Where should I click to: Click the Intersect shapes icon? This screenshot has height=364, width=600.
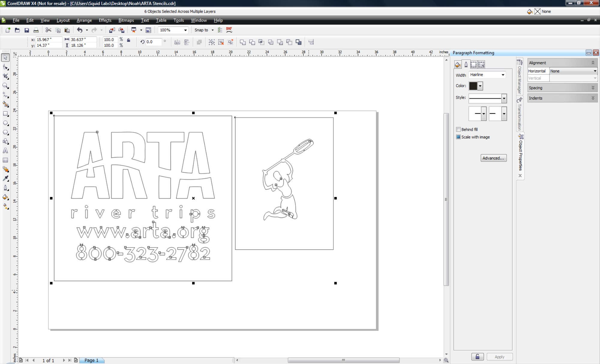(261, 42)
